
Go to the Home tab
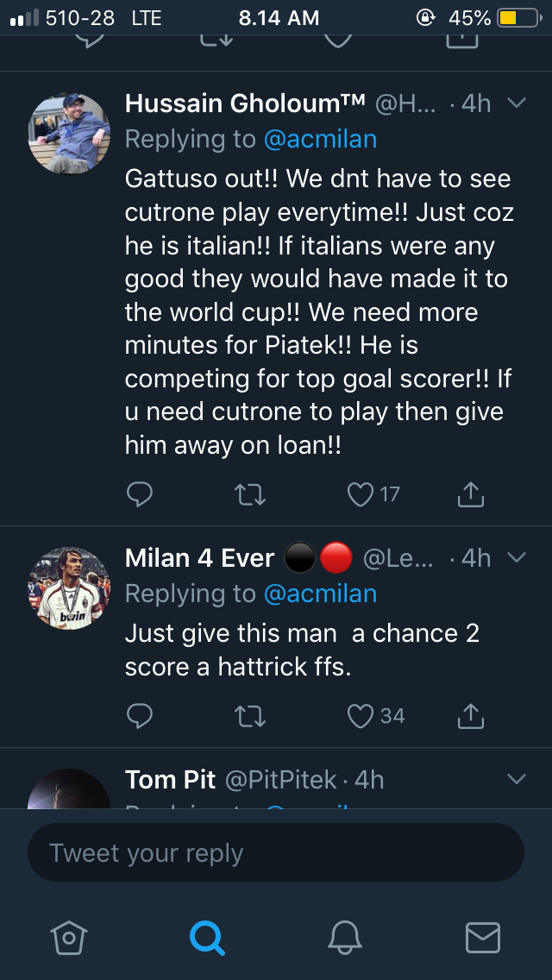(x=69, y=936)
